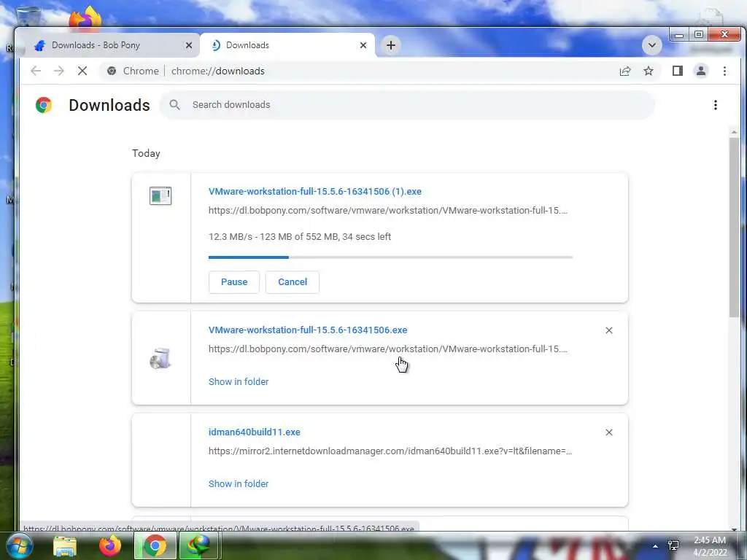
Task: Open the tab search dropdown chevron
Action: point(651,45)
